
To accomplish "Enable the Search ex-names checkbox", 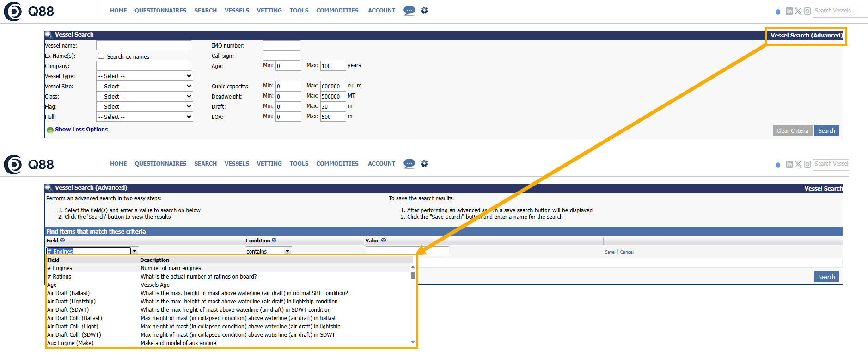I will click(101, 56).
